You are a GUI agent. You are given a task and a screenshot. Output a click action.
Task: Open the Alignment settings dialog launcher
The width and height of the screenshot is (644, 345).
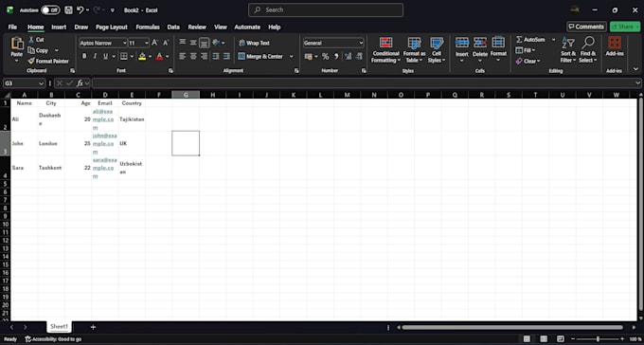pyautogui.click(x=296, y=71)
